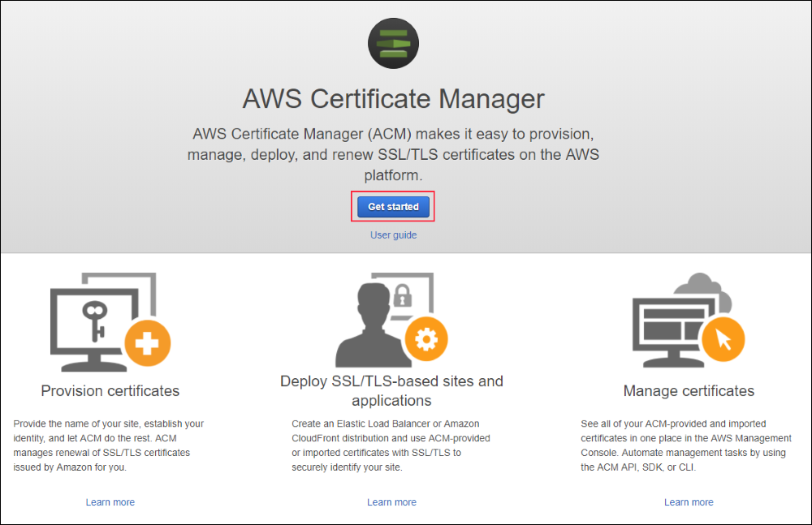Click the Get started button
Screen dimensions: 812x525
(393, 207)
